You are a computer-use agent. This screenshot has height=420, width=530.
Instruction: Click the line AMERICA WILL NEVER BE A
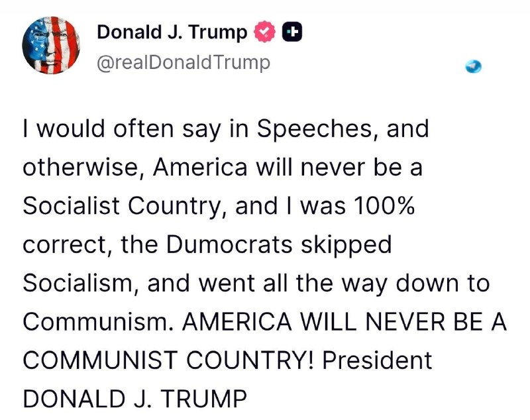(x=344, y=321)
